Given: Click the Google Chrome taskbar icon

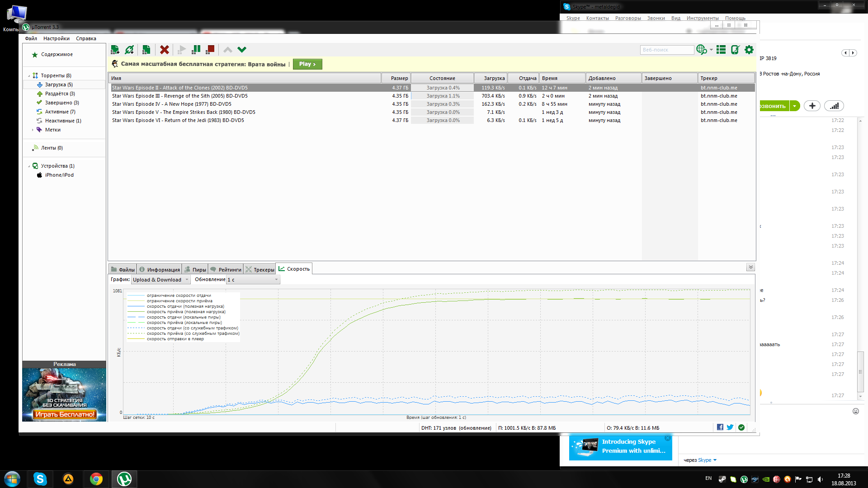Looking at the screenshot, I should tap(96, 479).
